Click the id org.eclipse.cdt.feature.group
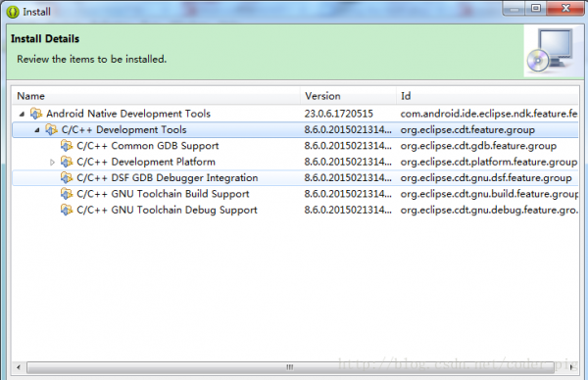 click(467, 130)
